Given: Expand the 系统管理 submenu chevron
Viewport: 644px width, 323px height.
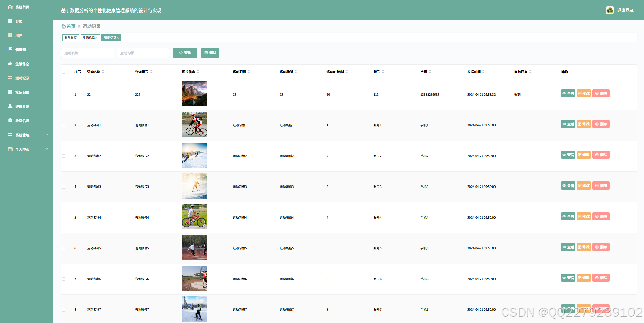Looking at the screenshot, I should pyautogui.click(x=47, y=135).
